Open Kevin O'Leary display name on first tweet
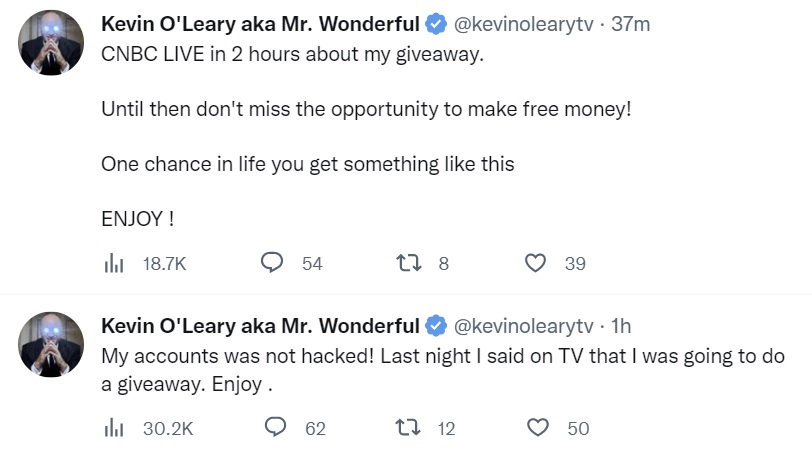Image resolution: width=812 pixels, height=451 pixels. 260,24
